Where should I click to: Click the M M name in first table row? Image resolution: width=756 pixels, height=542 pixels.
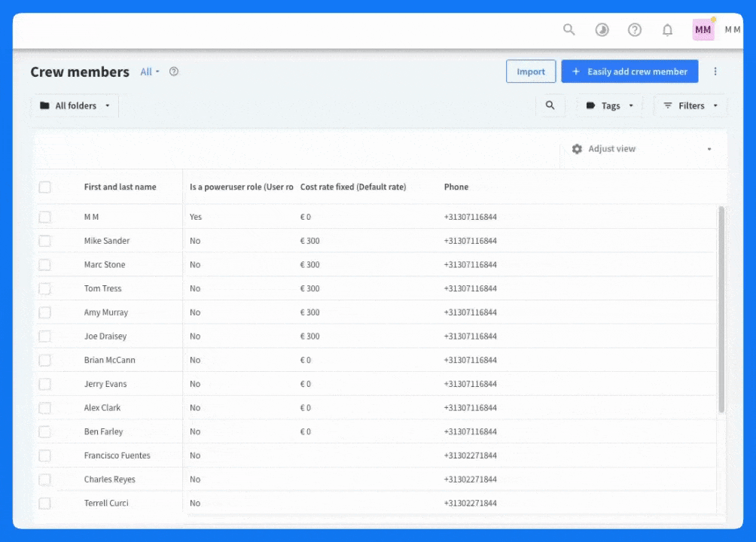(x=91, y=217)
